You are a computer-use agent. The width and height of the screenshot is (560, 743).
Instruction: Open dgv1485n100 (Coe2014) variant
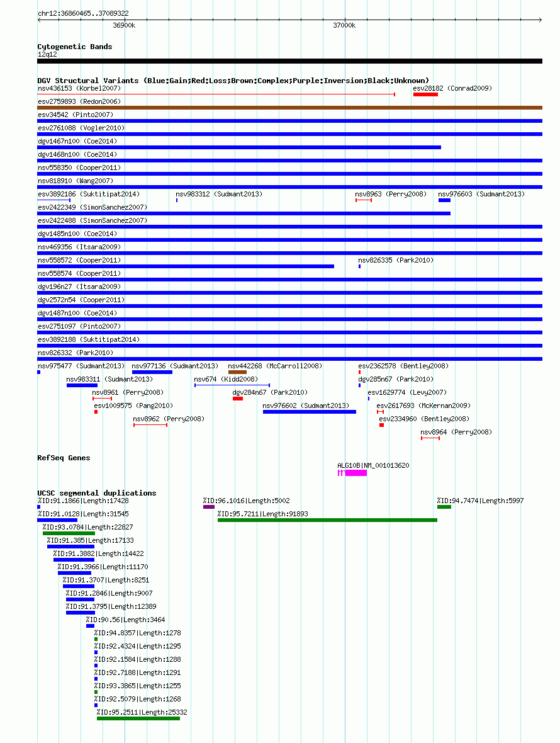coord(77,234)
